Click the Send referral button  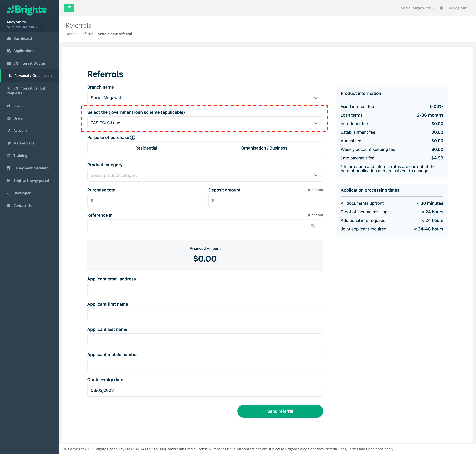280,411
